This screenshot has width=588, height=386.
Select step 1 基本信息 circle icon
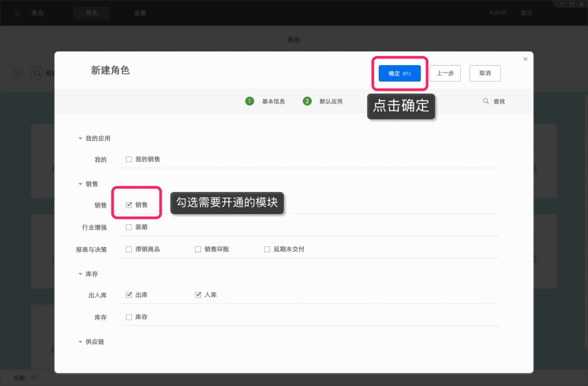(249, 101)
